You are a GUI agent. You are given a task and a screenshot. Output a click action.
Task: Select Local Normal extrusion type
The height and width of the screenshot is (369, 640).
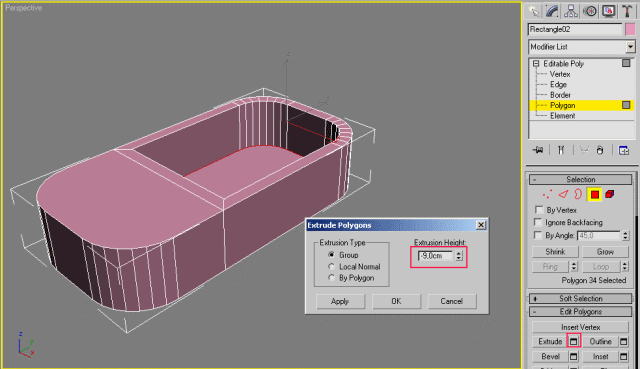(331, 267)
